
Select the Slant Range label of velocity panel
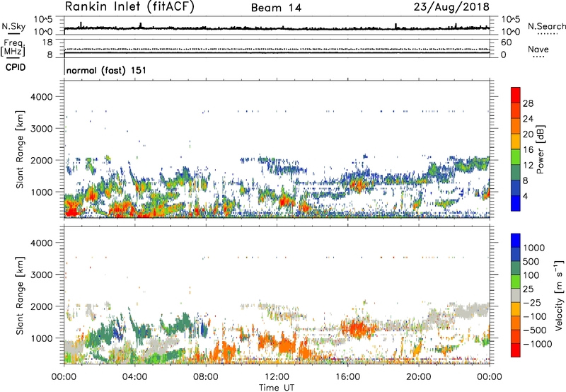(20, 296)
